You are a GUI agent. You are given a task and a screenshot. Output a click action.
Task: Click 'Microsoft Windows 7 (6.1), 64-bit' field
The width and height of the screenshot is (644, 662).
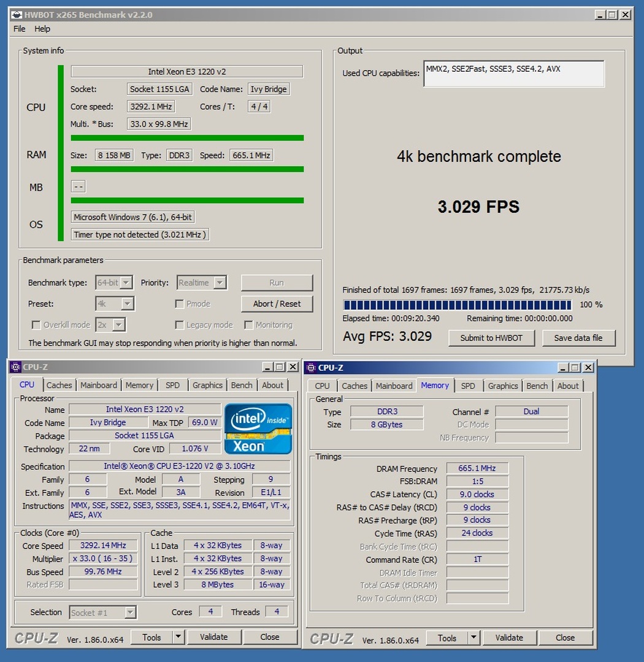pos(132,217)
